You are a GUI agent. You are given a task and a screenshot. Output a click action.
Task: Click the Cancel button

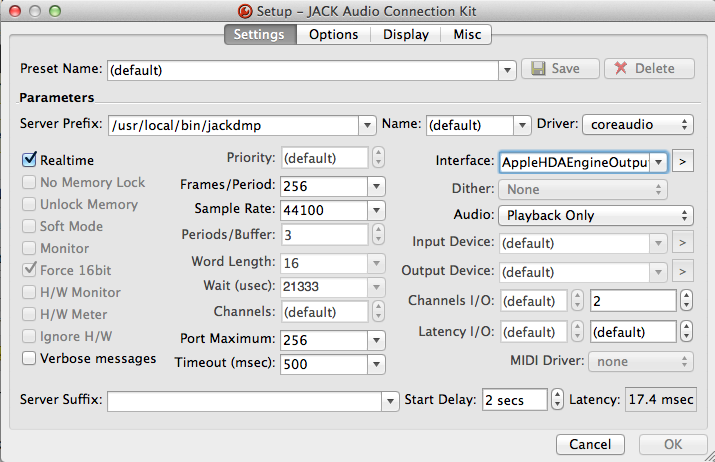point(590,444)
